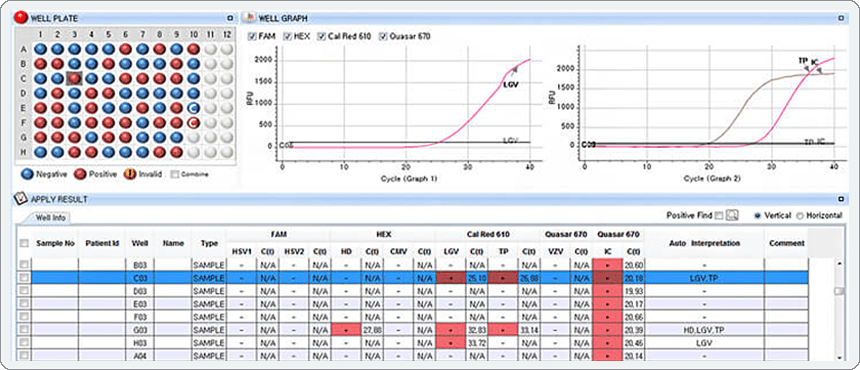The height and width of the screenshot is (370, 860).
Task: Maximize the Well Plate panel
Action: pos(230,18)
